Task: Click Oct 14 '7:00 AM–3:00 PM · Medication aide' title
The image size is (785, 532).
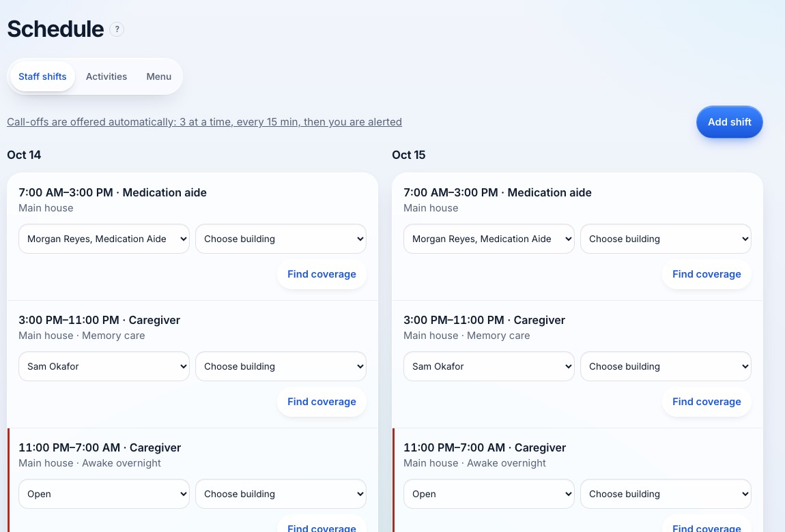Action: click(113, 192)
